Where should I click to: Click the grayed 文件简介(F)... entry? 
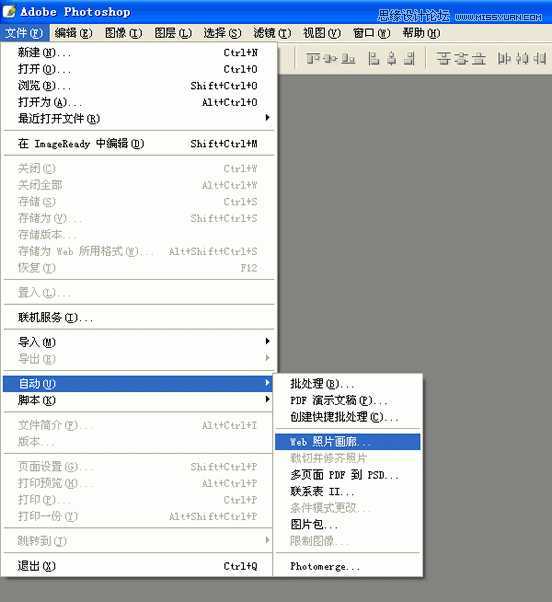(x=137, y=425)
